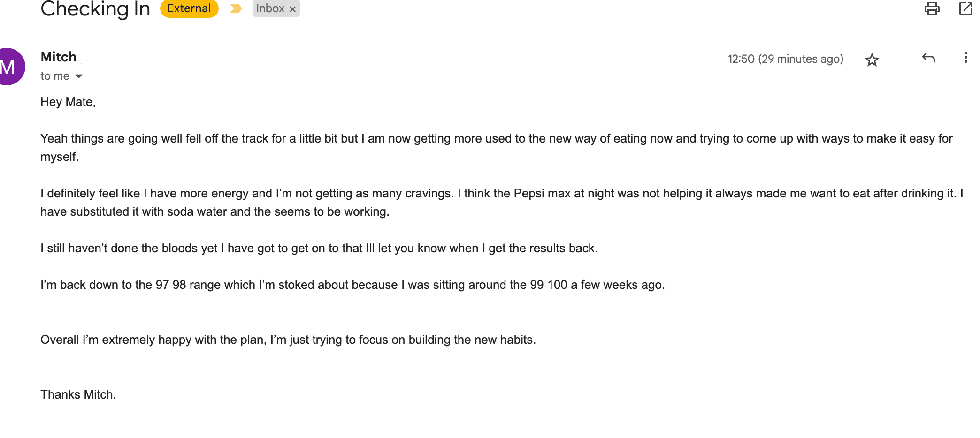The height and width of the screenshot is (438, 980).
Task: Star the message from Mitch
Action: coord(872,60)
